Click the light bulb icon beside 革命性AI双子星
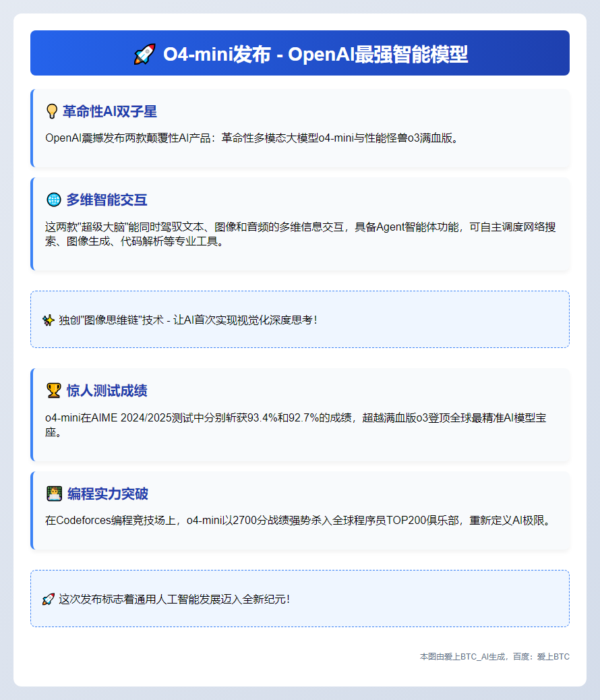The height and width of the screenshot is (700, 600). [x=52, y=111]
